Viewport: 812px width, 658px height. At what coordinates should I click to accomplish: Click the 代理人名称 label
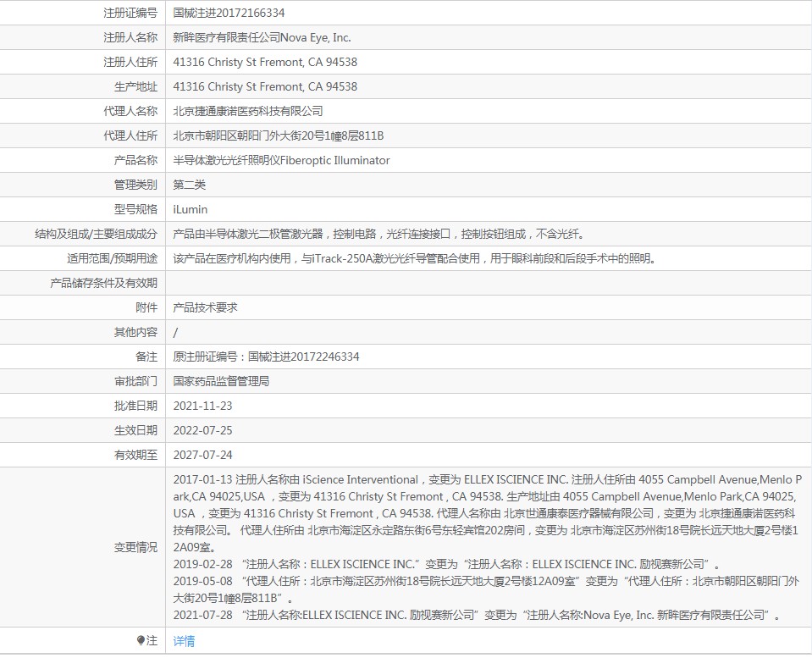tap(130, 111)
